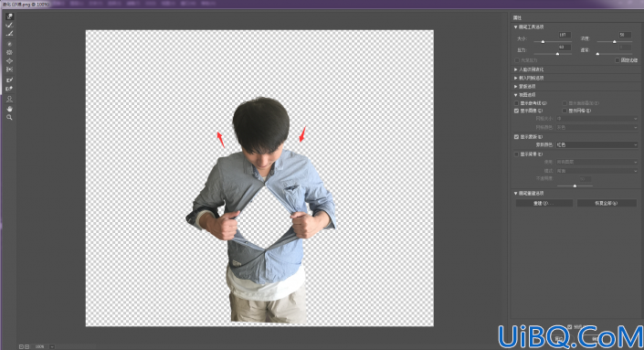The image size is (644, 350).
Task: Click the Reconstruct button
Action: (544, 204)
